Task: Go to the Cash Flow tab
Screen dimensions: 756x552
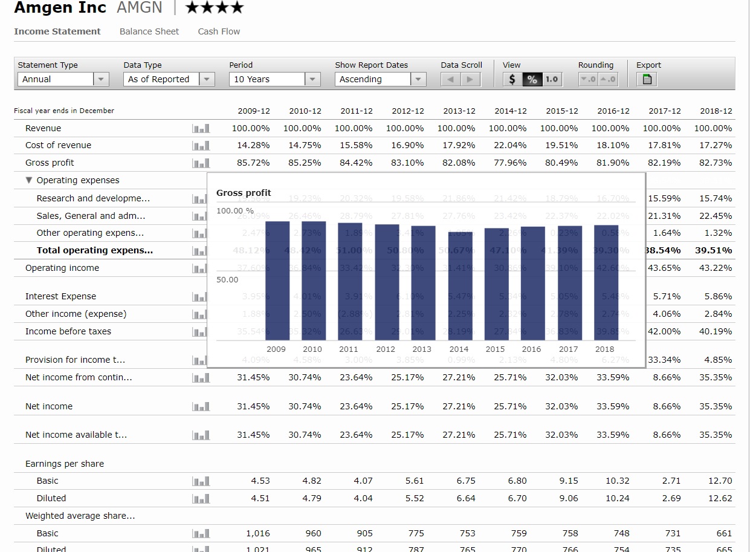Action: click(219, 31)
